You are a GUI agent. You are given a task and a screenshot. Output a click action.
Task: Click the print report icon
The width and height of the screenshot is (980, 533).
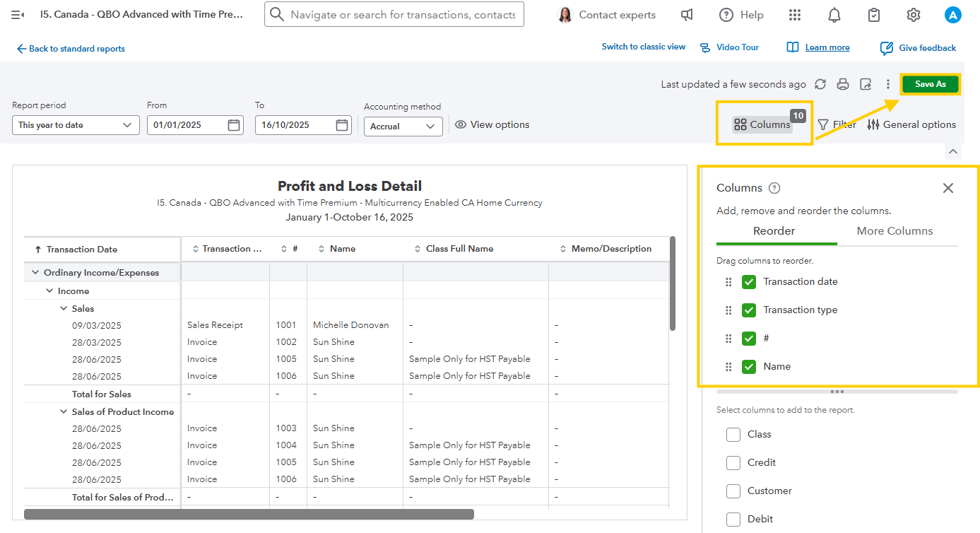842,84
